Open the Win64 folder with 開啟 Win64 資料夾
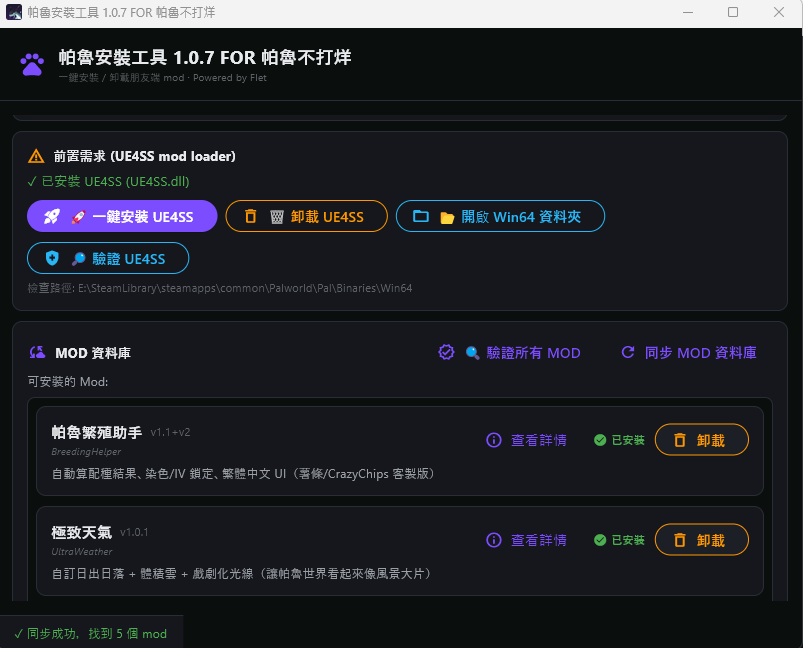The width and height of the screenshot is (803, 648). [500, 216]
